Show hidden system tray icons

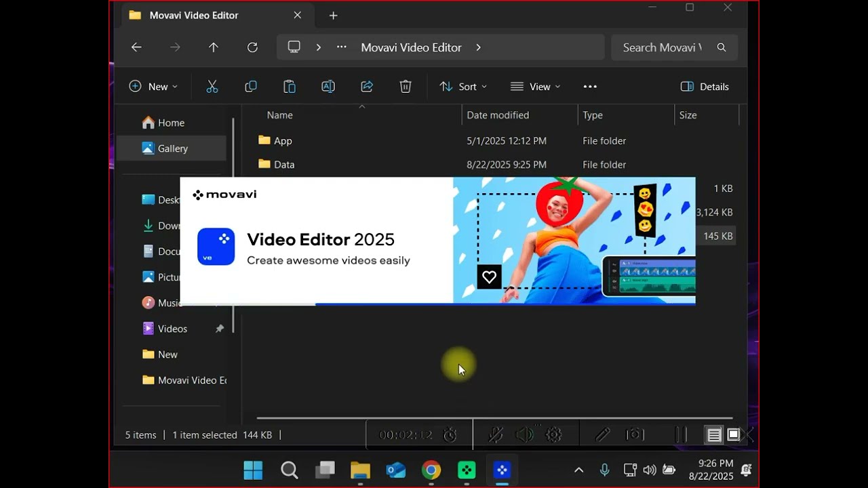(578, 470)
